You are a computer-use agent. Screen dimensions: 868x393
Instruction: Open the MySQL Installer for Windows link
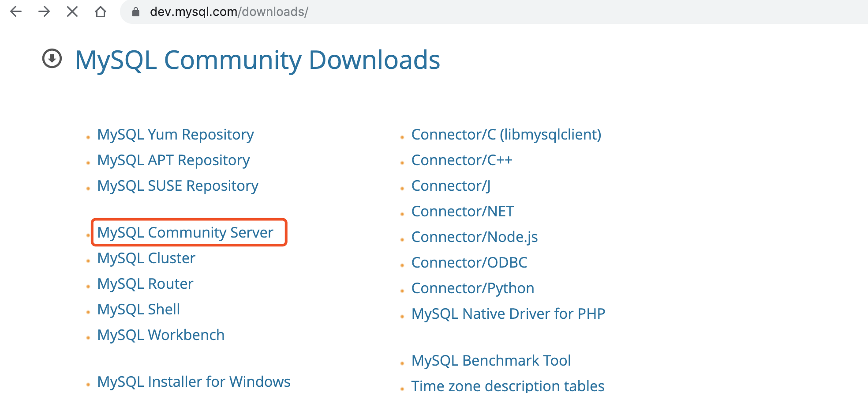click(x=194, y=382)
